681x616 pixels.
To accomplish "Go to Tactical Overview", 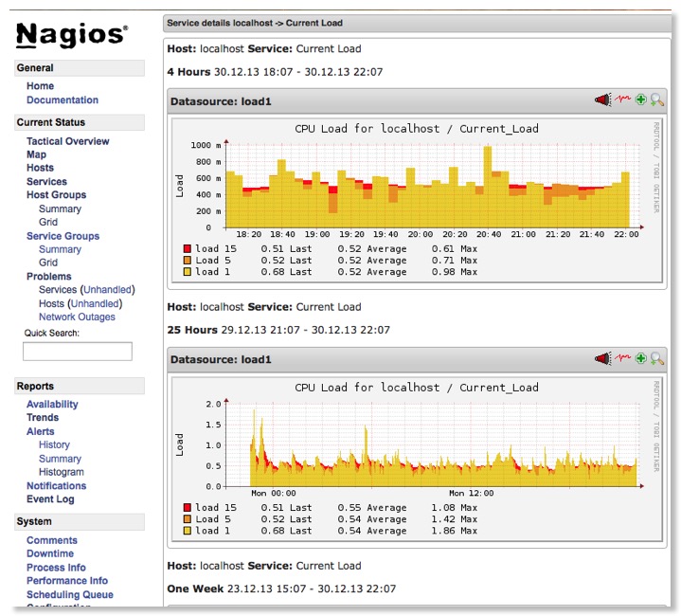I will 68,141.
